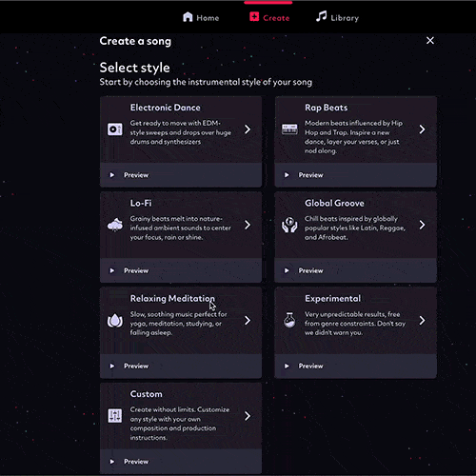This screenshot has height=476, width=476.
Task: Play the Relaxing Meditation preview
Action: [x=129, y=366]
